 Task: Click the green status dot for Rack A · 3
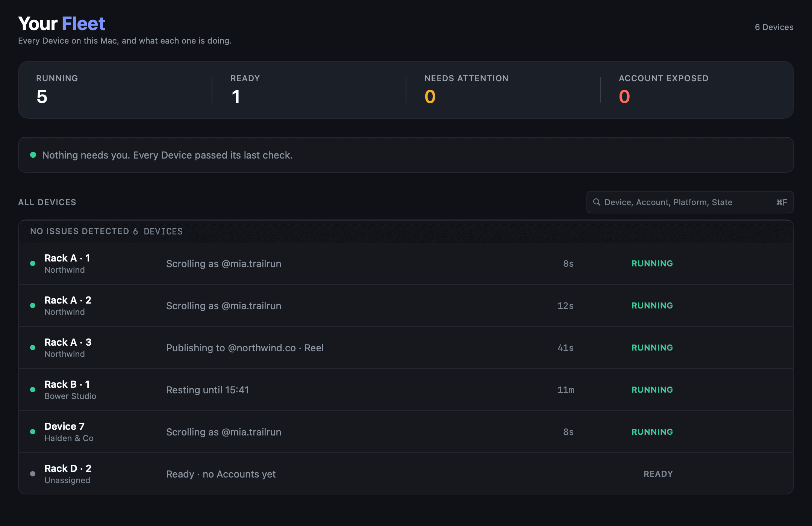coord(33,348)
